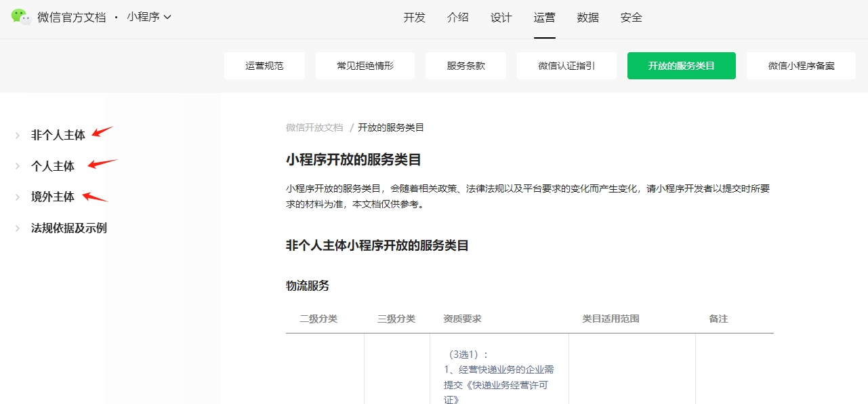Click the 物流服务 section heading

308,286
